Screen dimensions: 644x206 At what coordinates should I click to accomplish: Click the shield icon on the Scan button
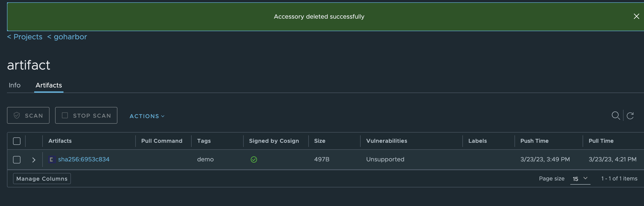17,115
